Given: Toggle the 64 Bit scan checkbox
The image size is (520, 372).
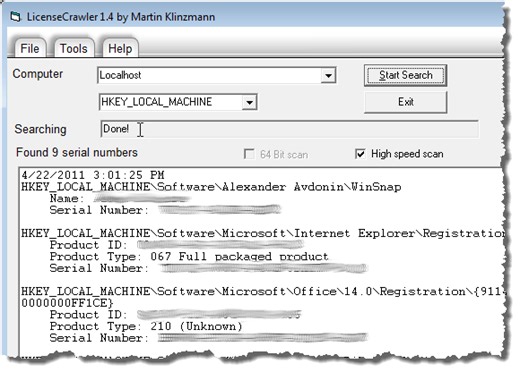Looking at the screenshot, I should (249, 154).
